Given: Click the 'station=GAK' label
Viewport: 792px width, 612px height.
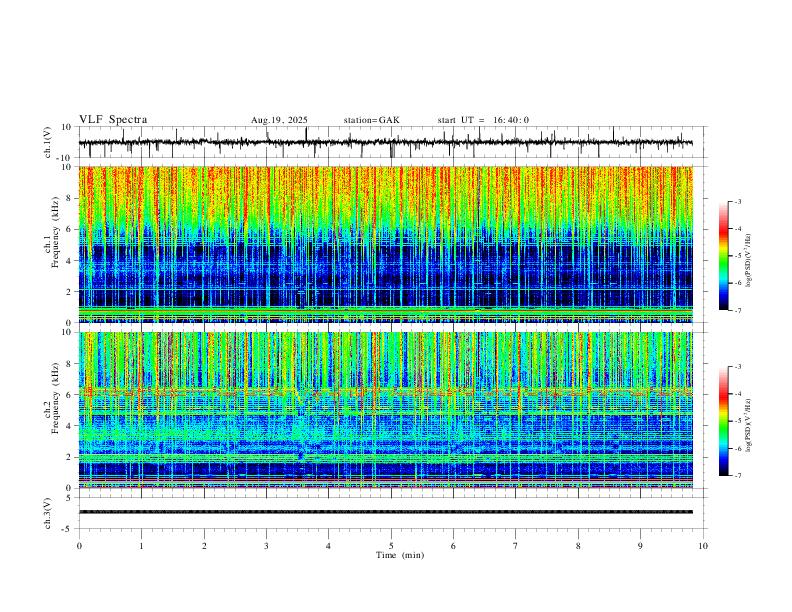Looking at the screenshot, I should (371, 120).
